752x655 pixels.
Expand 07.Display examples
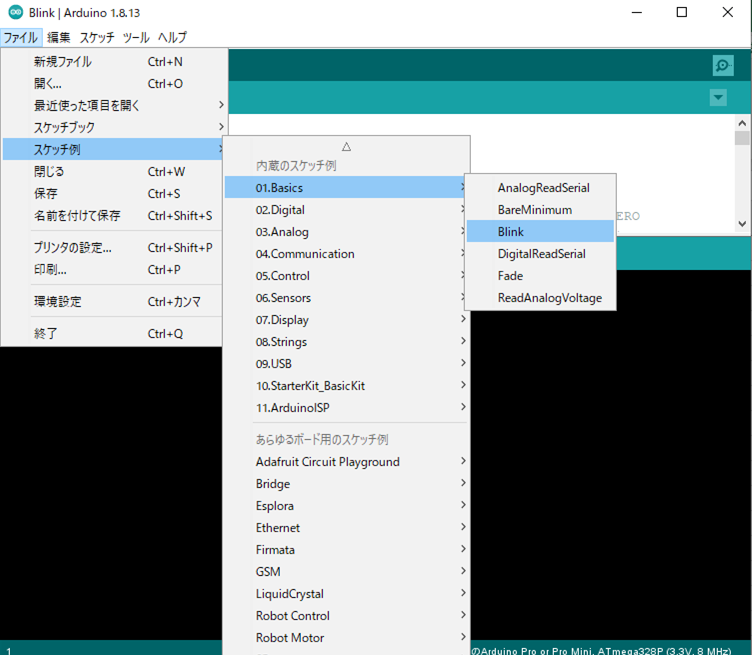(346, 320)
